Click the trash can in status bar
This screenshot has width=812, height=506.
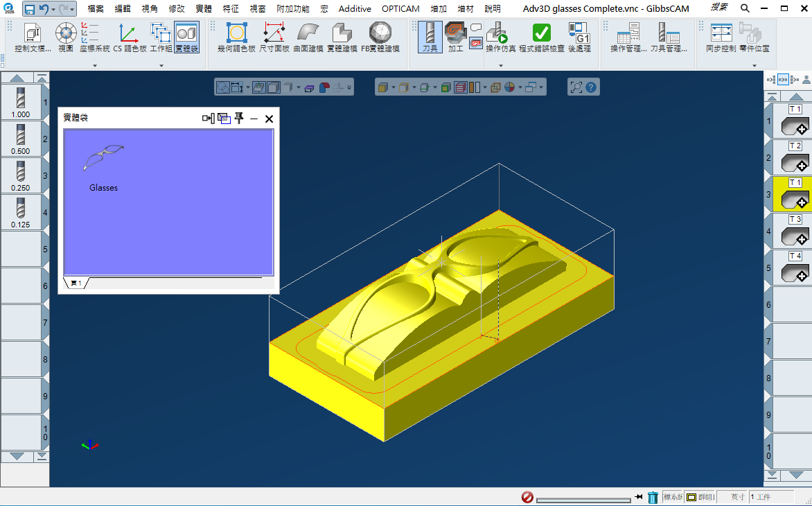(653, 497)
